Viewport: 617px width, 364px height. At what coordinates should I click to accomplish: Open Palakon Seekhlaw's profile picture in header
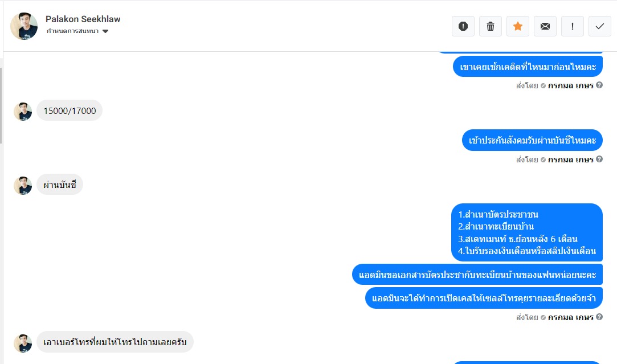24,26
